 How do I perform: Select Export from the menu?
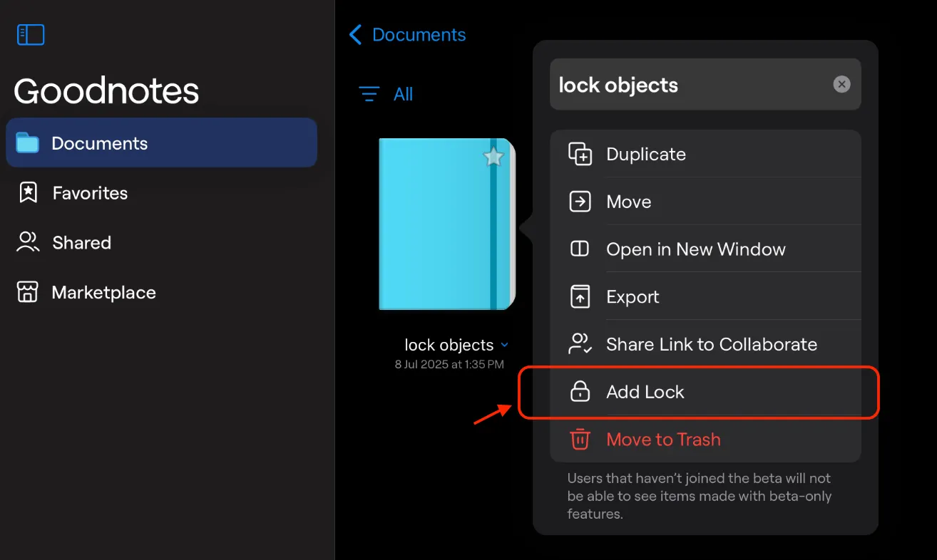(706, 297)
